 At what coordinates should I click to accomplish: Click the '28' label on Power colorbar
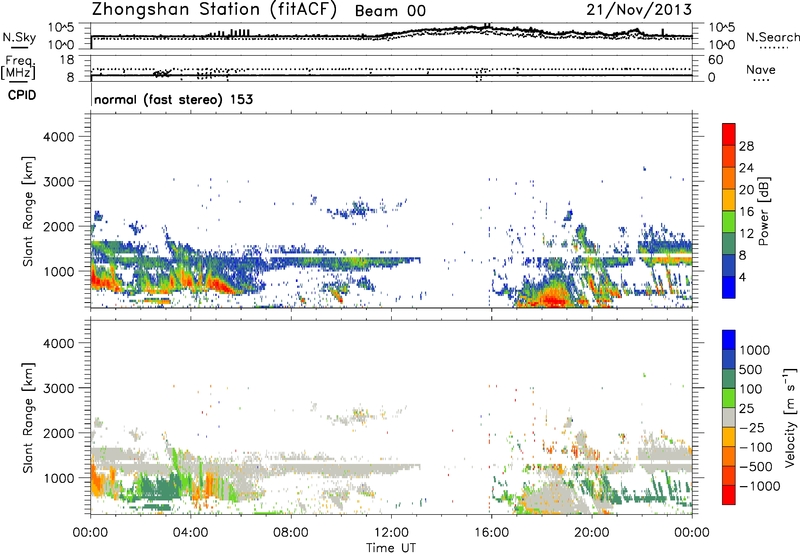point(746,146)
